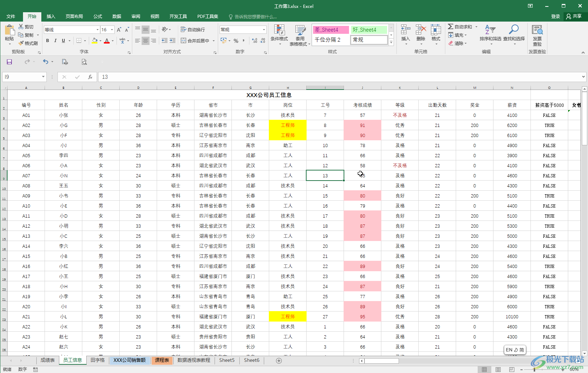Switch to Page Layout view in status bar
This screenshot has width=588, height=373.
pyautogui.click(x=498, y=369)
